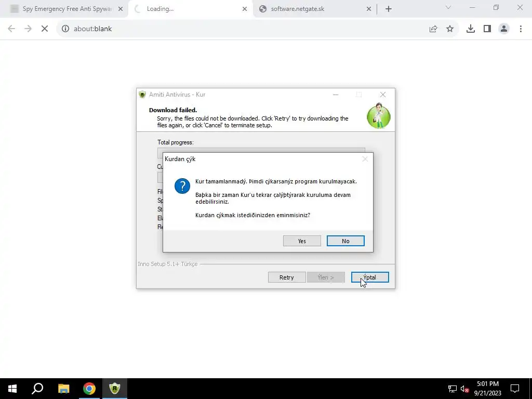Open the Windows Start menu
The height and width of the screenshot is (399, 532).
tap(12, 389)
